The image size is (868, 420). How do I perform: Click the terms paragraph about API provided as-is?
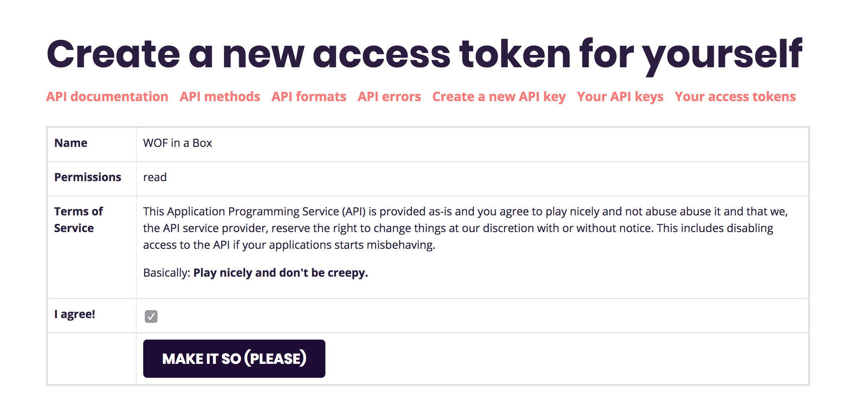[x=465, y=228]
